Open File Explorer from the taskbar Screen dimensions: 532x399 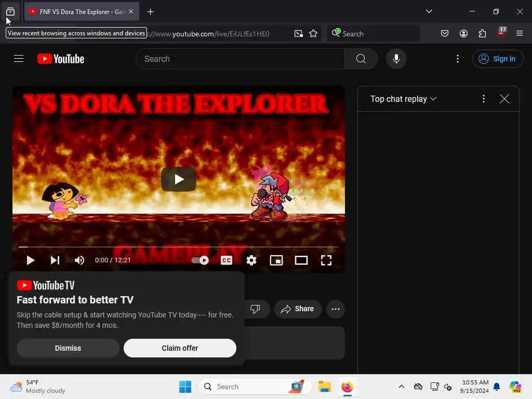[324, 387]
